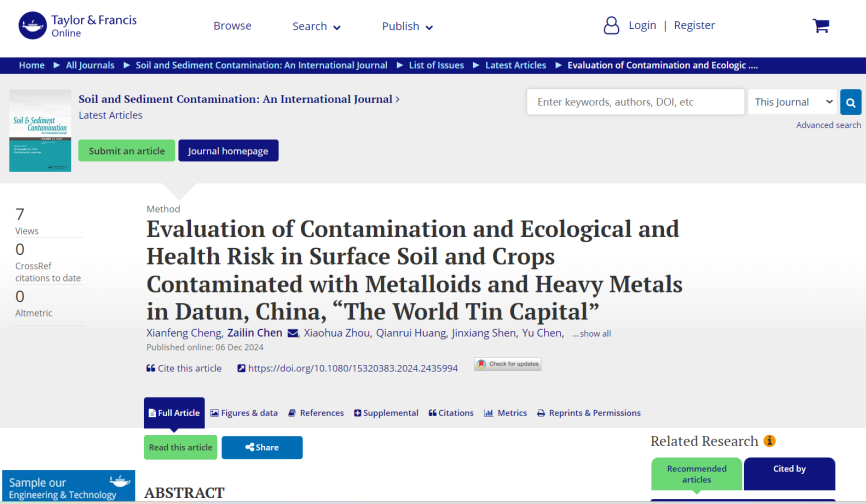The height and width of the screenshot is (504, 866).
Task: Expand the Publish dropdown menu
Action: (x=407, y=26)
